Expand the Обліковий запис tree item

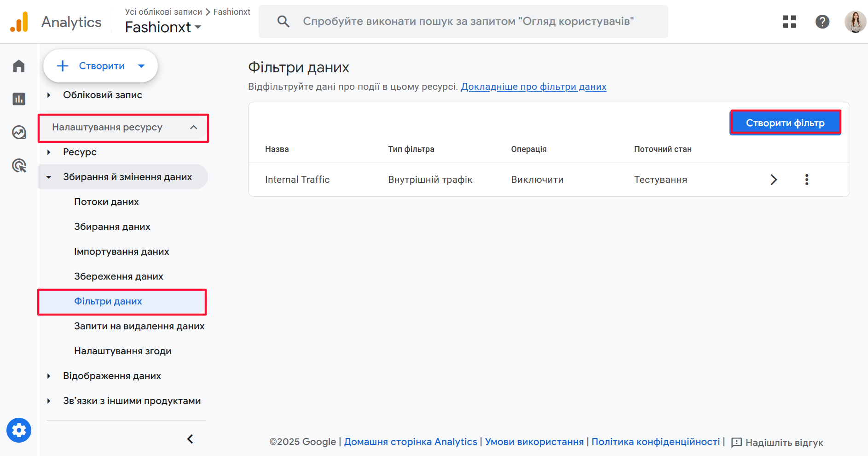click(49, 95)
